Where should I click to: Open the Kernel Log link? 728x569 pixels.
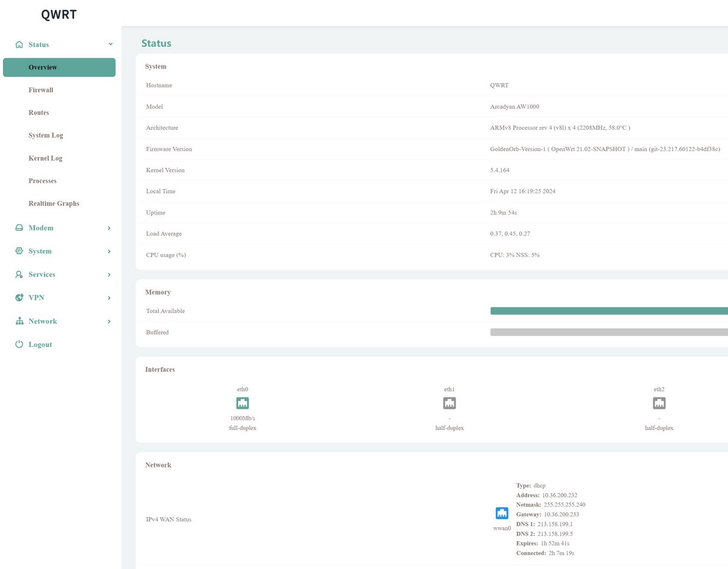(x=45, y=158)
